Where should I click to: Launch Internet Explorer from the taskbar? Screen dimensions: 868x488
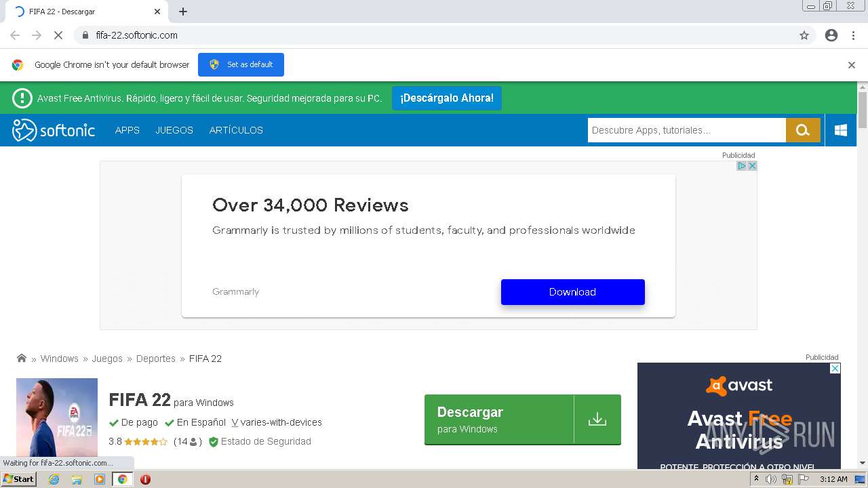(54, 479)
